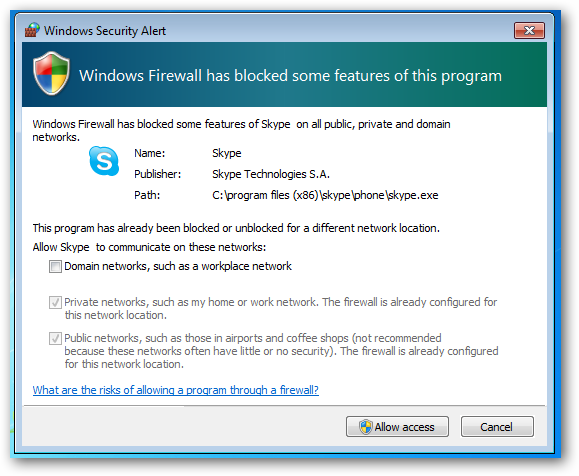Close the Windows Security Alert dialog
Screen dimensions: 579x476
pos(529,30)
